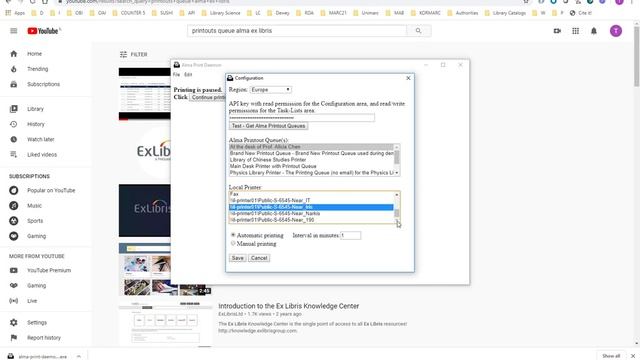Open the YouTube apps grid icon
640x360 pixels.
[576, 31]
